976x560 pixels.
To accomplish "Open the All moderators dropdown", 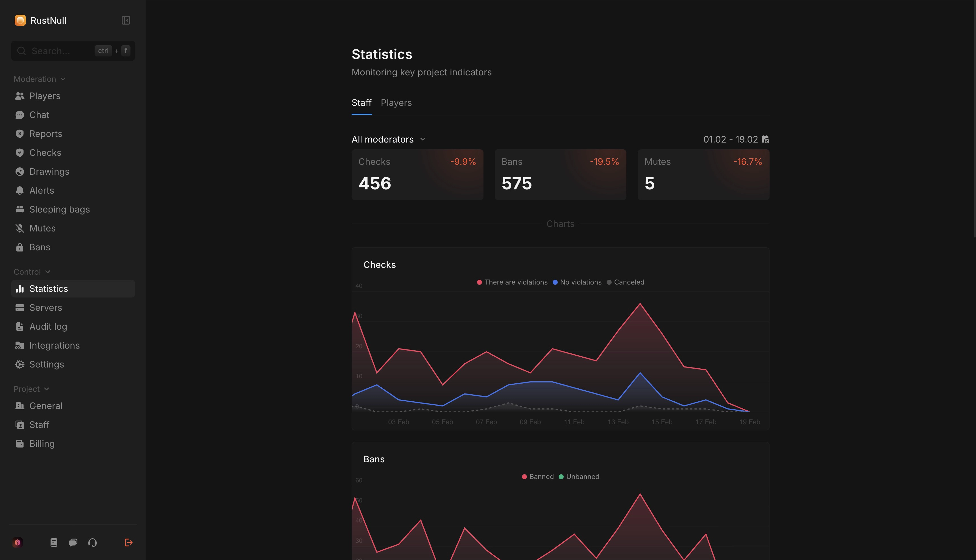I will tap(389, 139).
